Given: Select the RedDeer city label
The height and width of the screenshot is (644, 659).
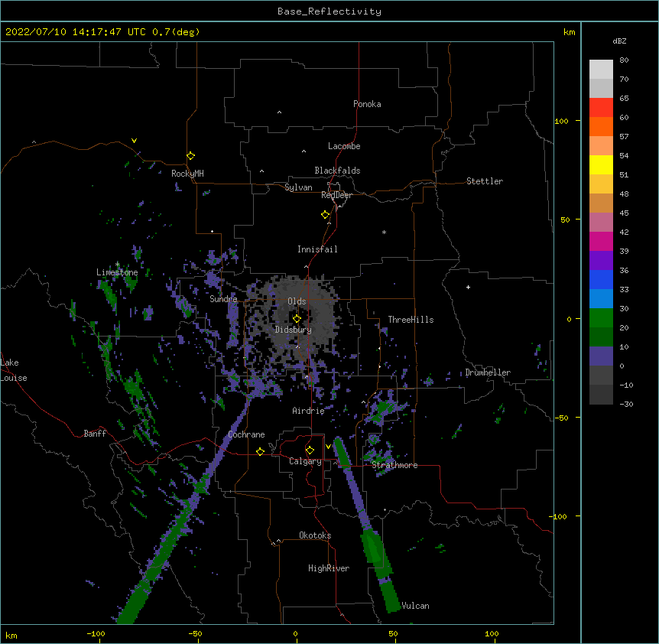Looking at the screenshot, I should (x=336, y=195).
